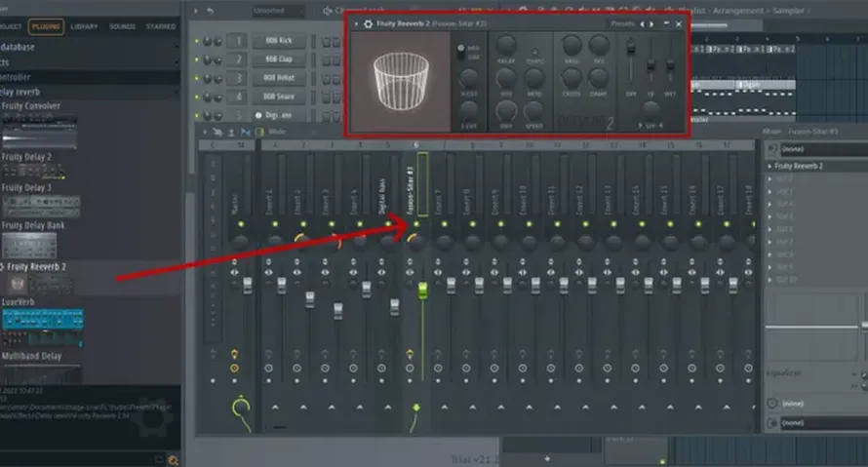Viewport: 868px width, 467px height.
Task: Mute the Insert 7 mixer track LED
Action: (445, 224)
